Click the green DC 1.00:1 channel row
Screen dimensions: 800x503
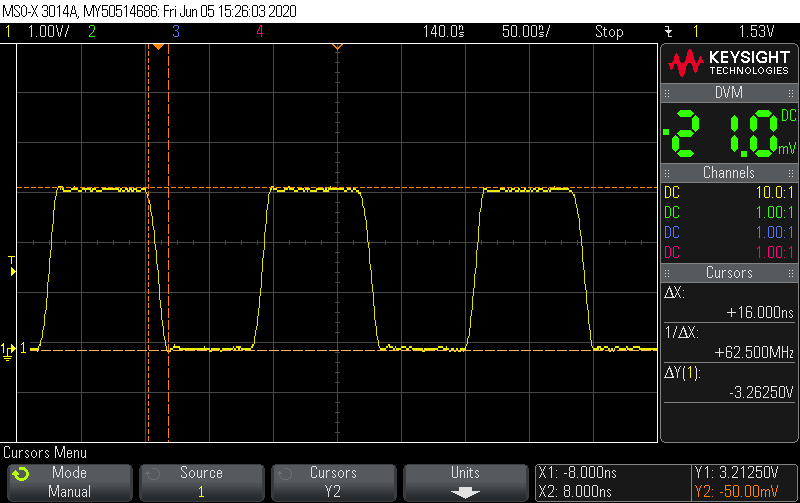[x=729, y=212]
